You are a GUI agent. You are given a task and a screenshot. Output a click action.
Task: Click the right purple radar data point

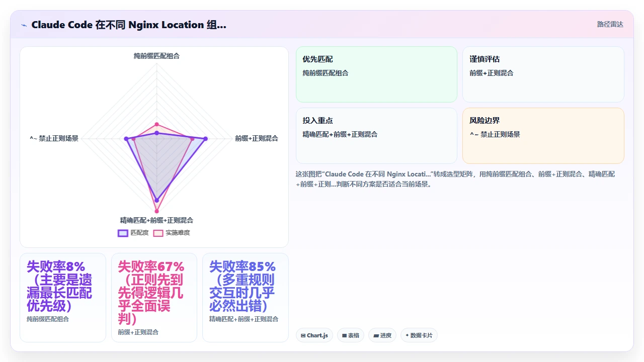205,139
